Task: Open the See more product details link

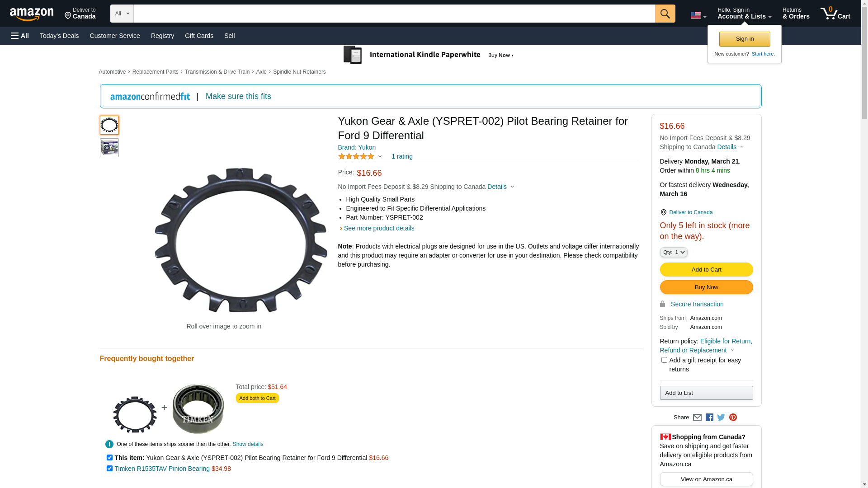Action: click(379, 228)
